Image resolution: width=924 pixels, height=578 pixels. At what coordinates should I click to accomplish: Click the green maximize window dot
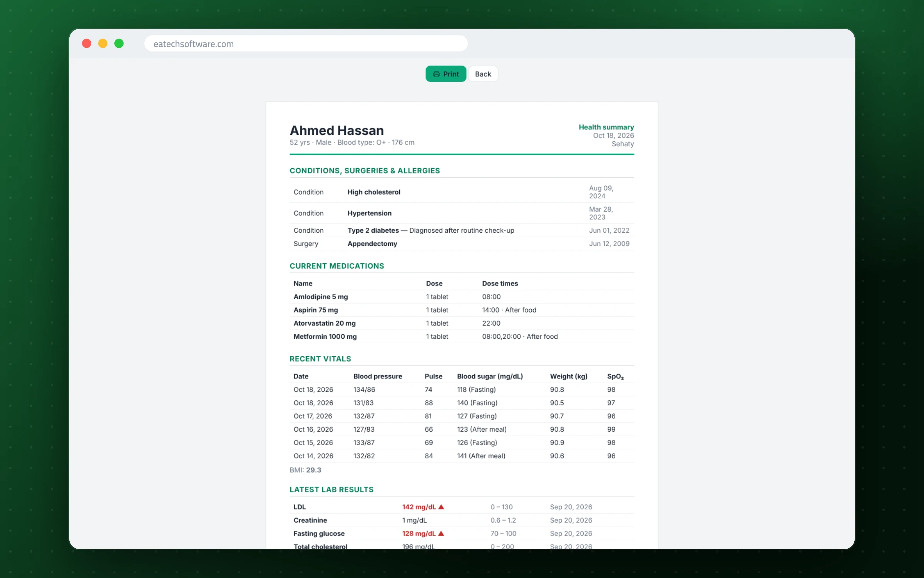pos(119,44)
